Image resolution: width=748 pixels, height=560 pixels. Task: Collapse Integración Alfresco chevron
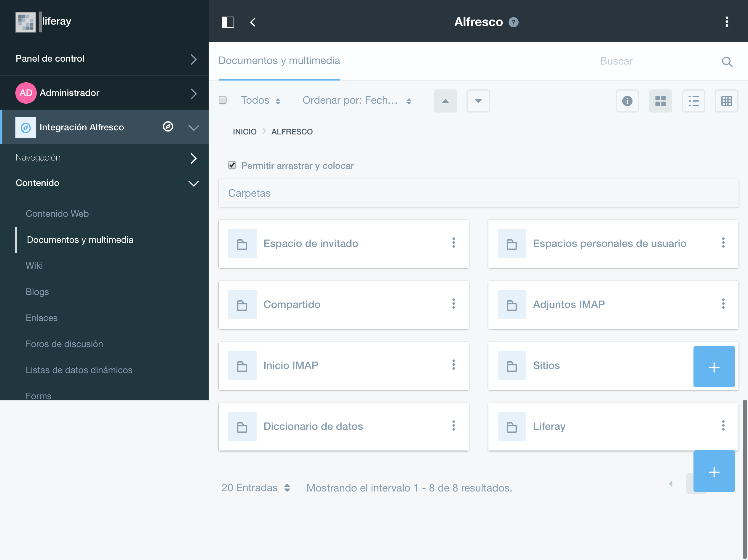194,127
